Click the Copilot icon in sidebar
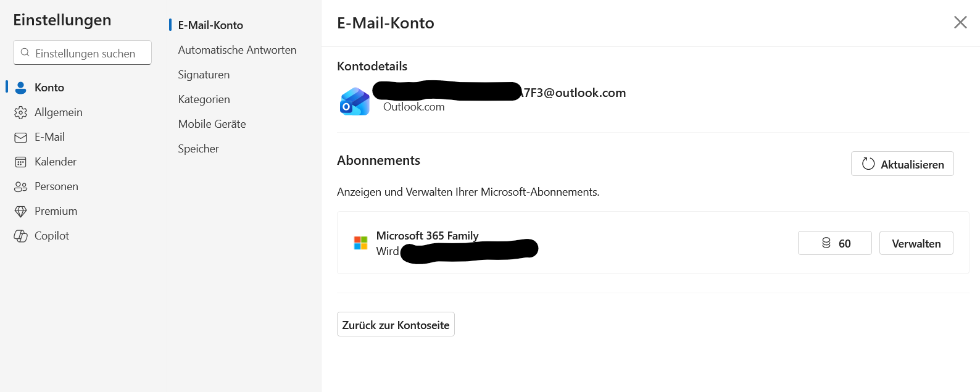Image resolution: width=980 pixels, height=392 pixels. [21, 236]
